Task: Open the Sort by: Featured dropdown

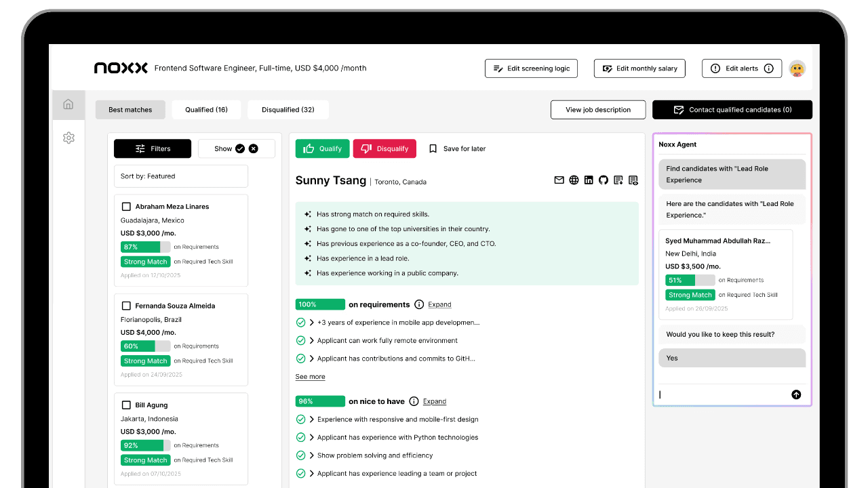Action: click(181, 176)
